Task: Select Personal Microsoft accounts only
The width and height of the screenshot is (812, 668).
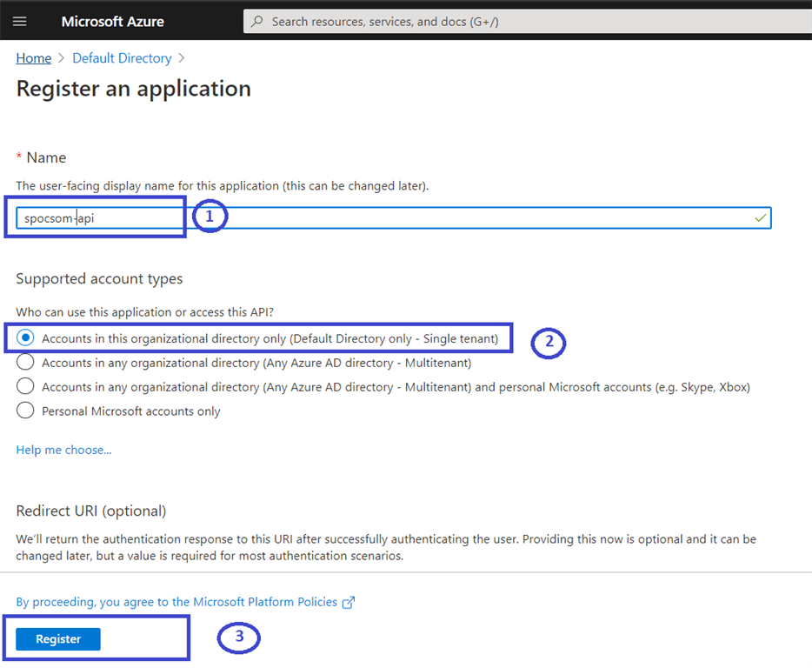Action: [26, 411]
